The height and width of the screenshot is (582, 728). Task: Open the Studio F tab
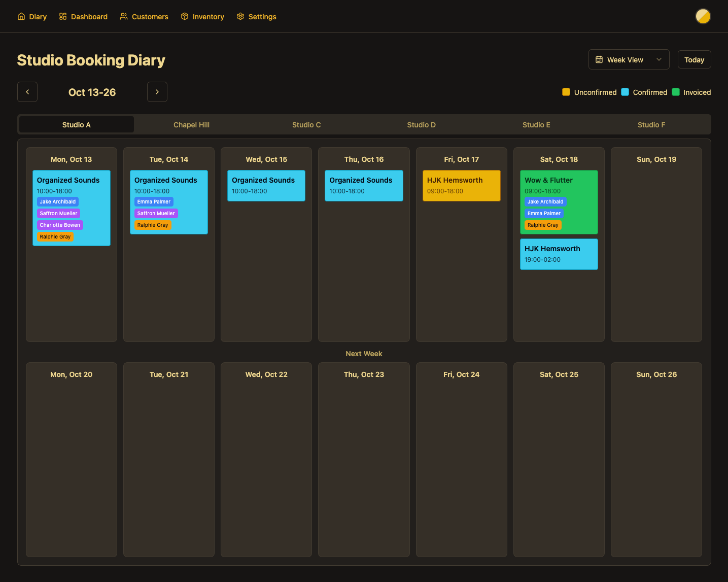click(x=651, y=125)
